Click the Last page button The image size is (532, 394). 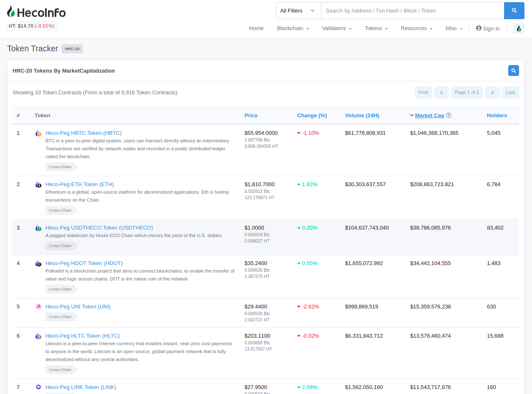point(511,92)
